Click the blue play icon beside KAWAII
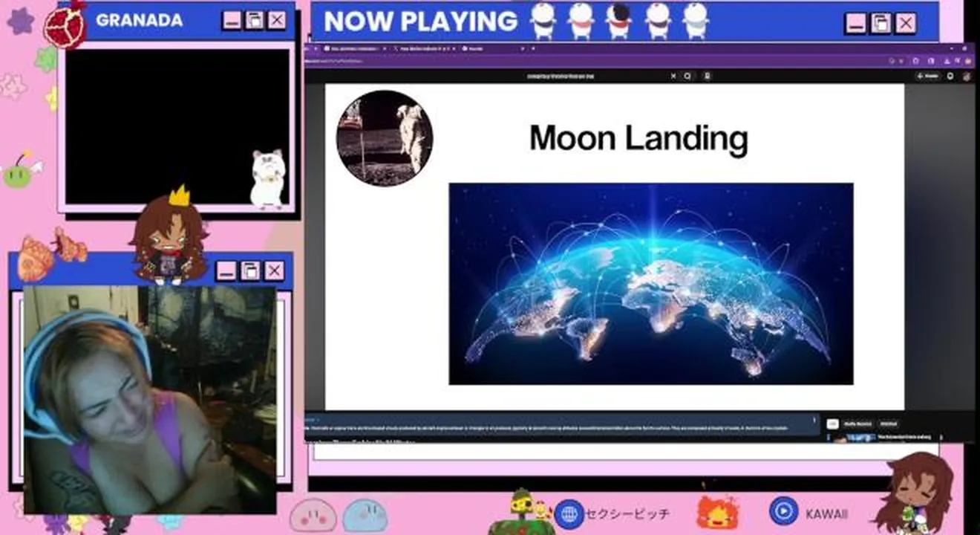Image resolution: width=980 pixels, height=535 pixels. pyautogui.click(x=783, y=511)
